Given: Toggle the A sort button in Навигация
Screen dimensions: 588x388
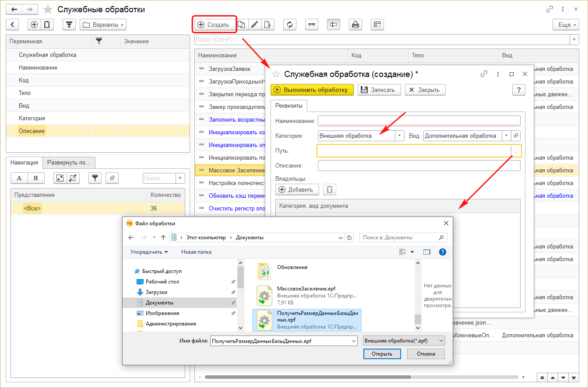Looking at the screenshot, I should (19, 178).
